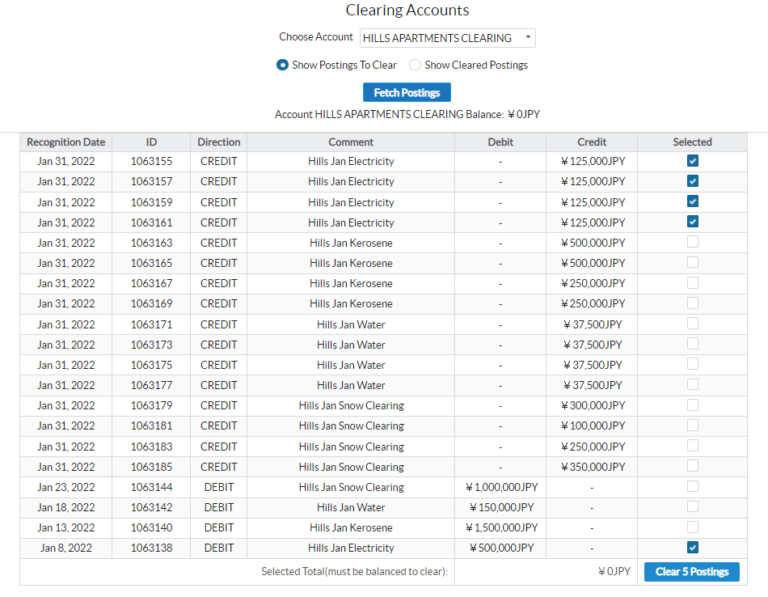Select Show Postings To Clear radio button
This screenshot has height=597, width=768.
[283, 65]
